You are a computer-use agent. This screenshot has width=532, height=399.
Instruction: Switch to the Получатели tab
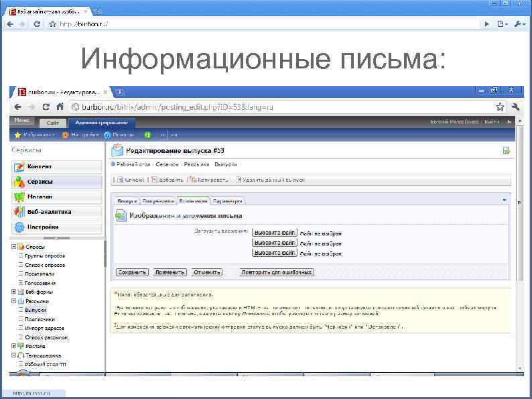158,201
